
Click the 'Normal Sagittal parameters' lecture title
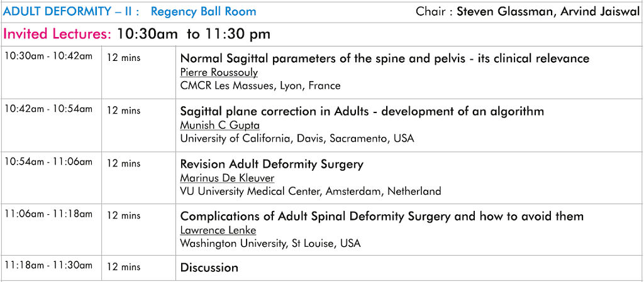[x=385, y=58]
